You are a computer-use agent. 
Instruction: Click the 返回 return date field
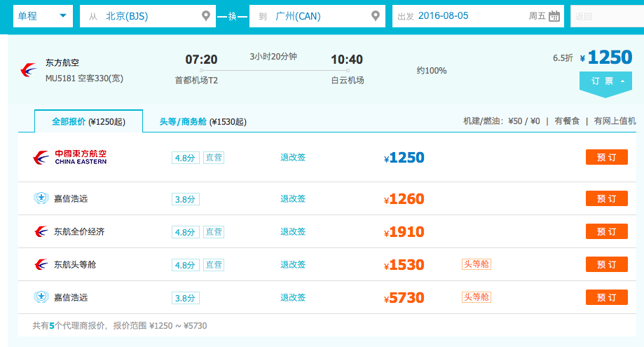(607, 16)
